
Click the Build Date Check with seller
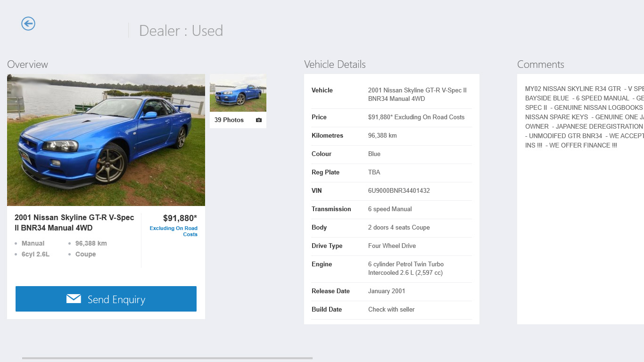[391, 310]
